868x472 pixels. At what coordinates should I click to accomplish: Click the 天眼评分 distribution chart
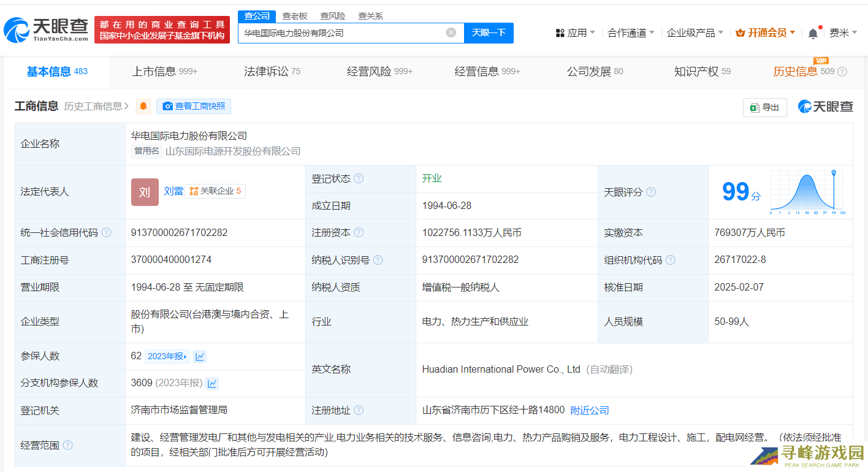point(809,192)
